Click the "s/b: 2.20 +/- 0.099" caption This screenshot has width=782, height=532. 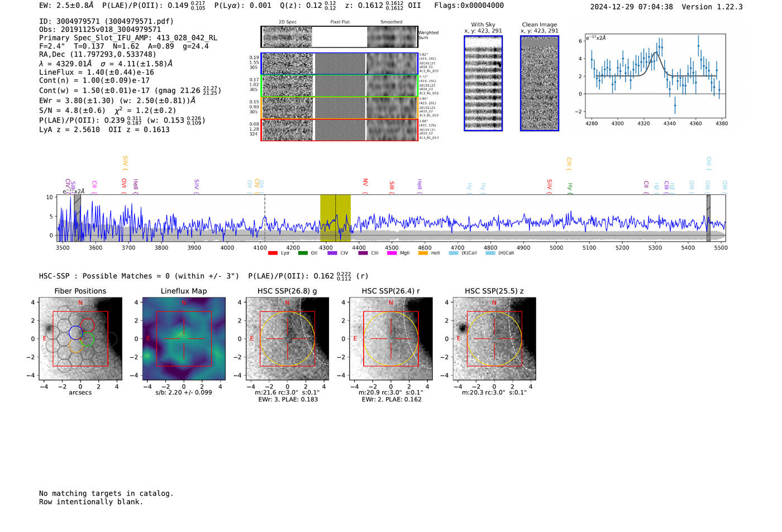[184, 392]
